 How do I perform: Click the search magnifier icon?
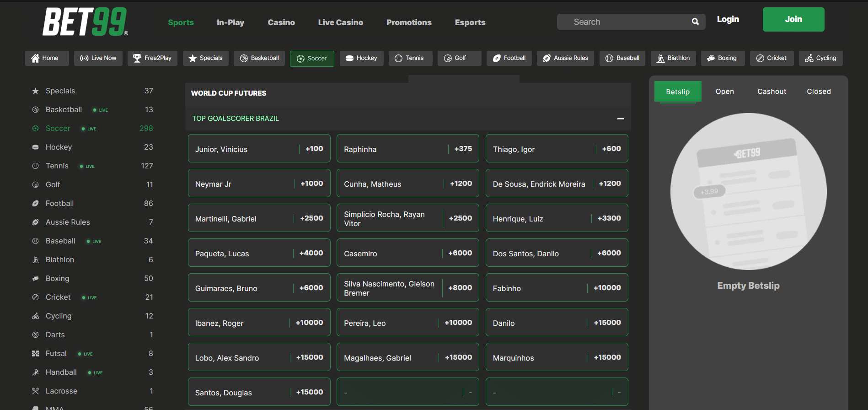695,22
